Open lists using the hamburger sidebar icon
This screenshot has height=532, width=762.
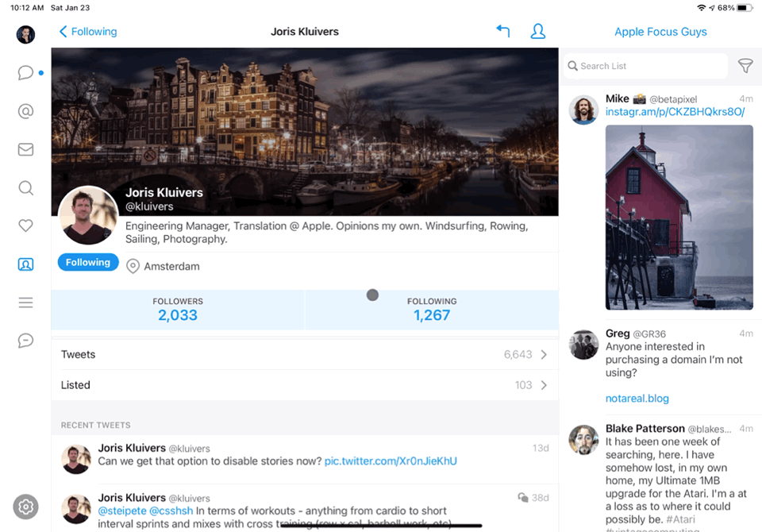(x=25, y=303)
